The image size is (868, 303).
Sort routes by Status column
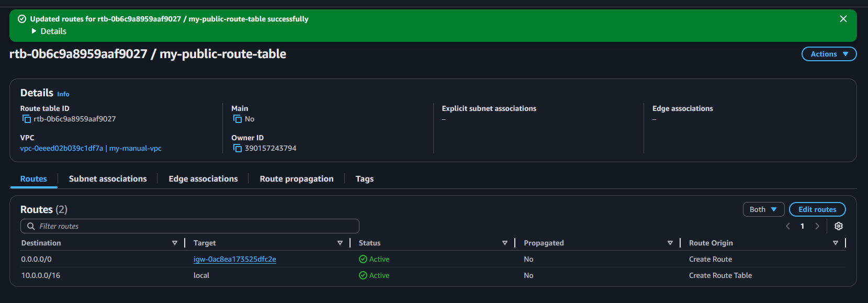coord(505,243)
